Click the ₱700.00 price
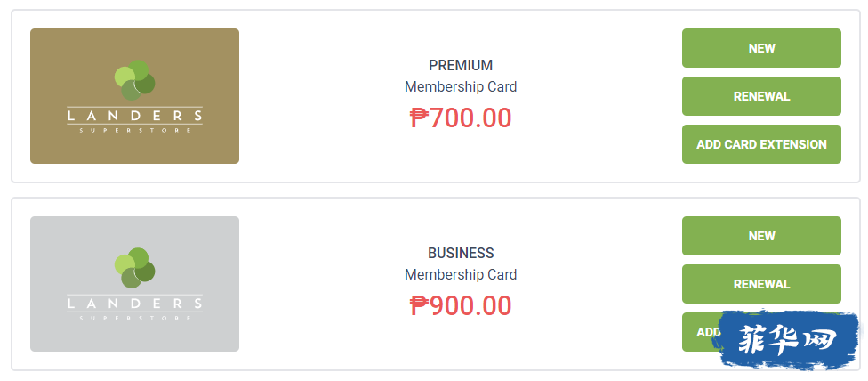868x381 pixels. click(461, 118)
